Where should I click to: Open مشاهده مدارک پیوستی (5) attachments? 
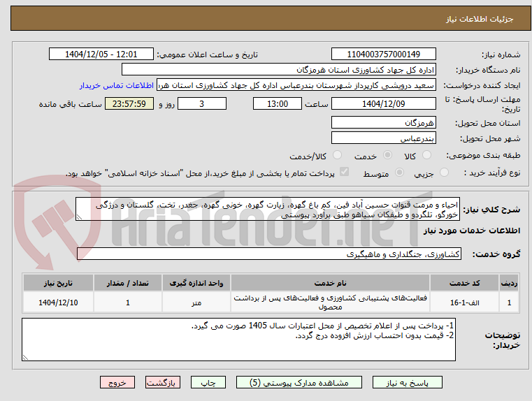click(299, 382)
